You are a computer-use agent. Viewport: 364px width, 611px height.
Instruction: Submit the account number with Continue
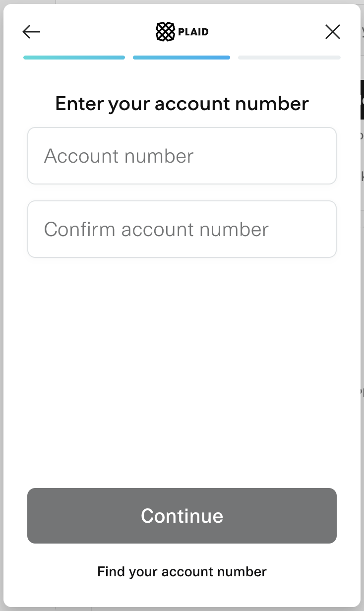coord(182,516)
